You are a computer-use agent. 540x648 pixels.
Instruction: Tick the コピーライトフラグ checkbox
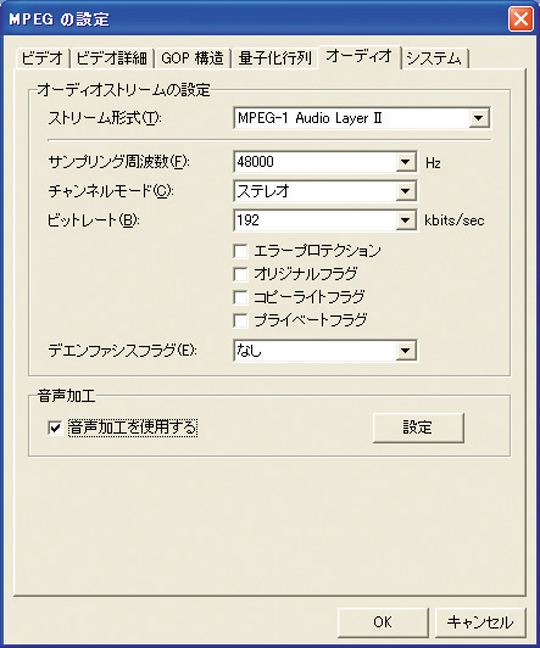tap(240, 297)
